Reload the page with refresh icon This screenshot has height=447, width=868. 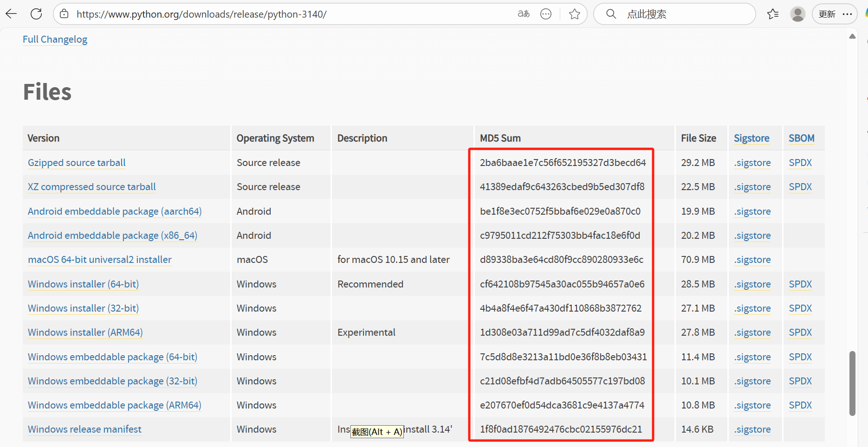36,14
